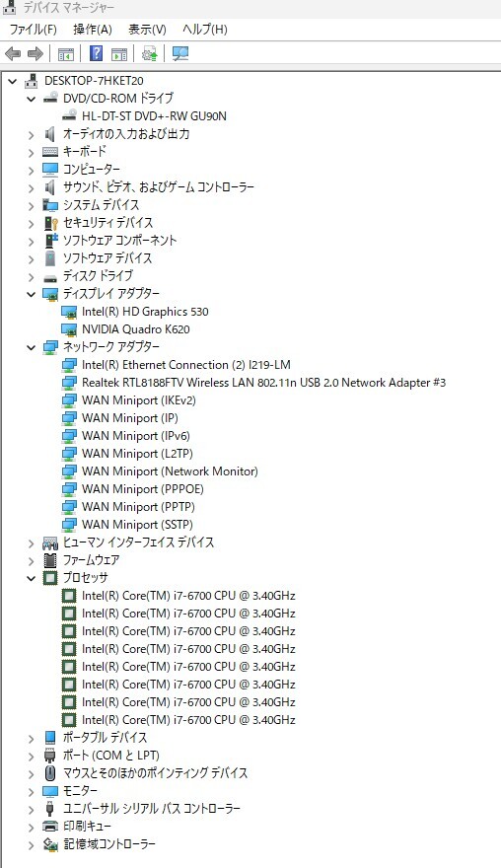
Task: Select Realtek RTL8188FTV Wireless LAN adapter
Action: click(263, 383)
